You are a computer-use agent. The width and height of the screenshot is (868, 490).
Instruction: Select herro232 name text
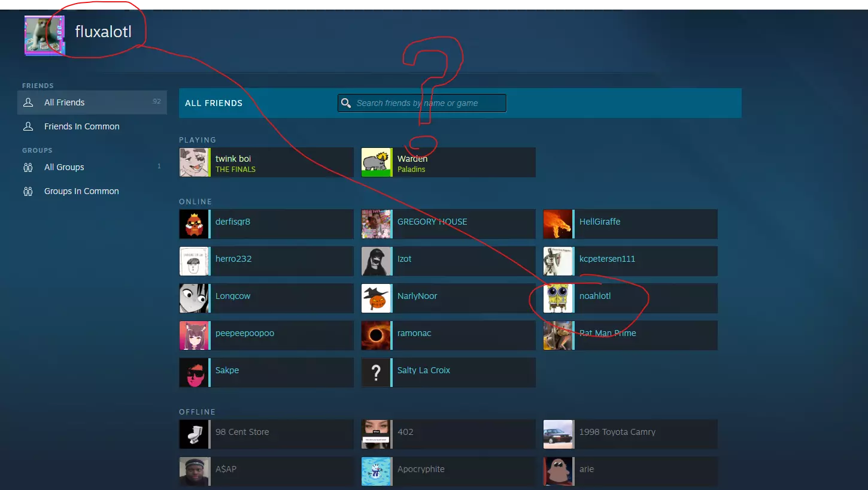tap(233, 259)
